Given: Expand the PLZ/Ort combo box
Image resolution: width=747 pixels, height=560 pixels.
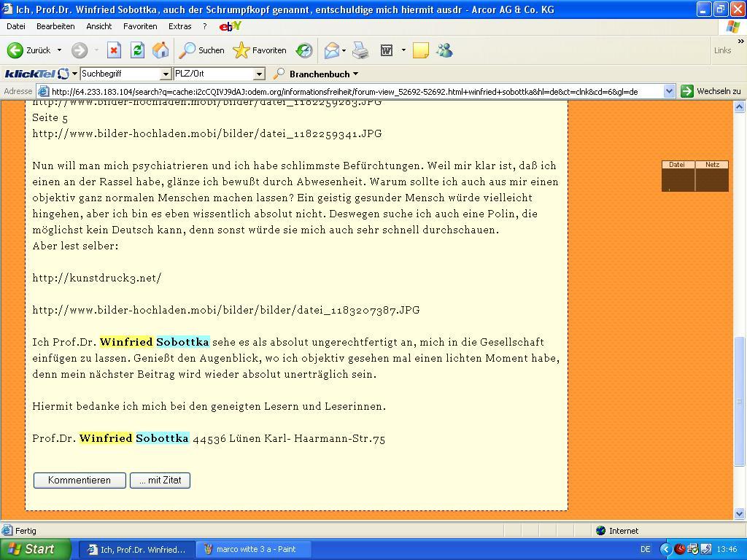Looking at the screenshot, I should click(259, 74).
